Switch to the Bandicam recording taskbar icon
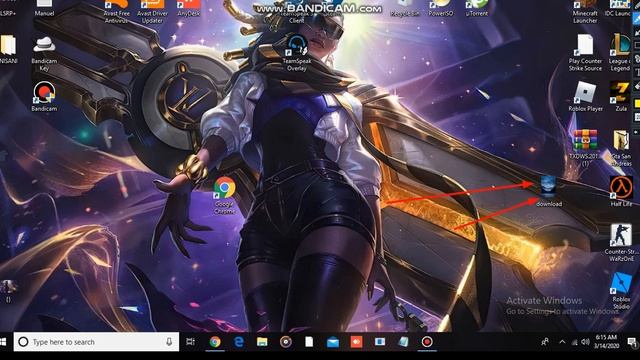 [x=427, y=342]
